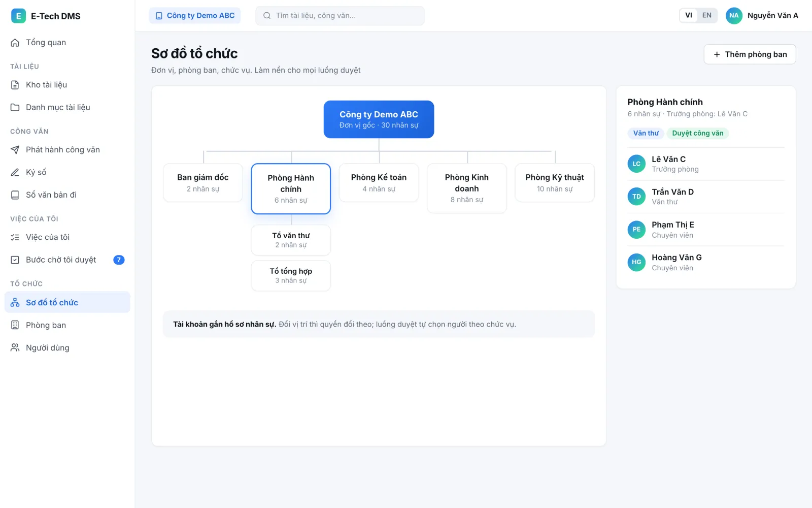
Task: Click the NA user avatar
Action: (x=734, y=16)
